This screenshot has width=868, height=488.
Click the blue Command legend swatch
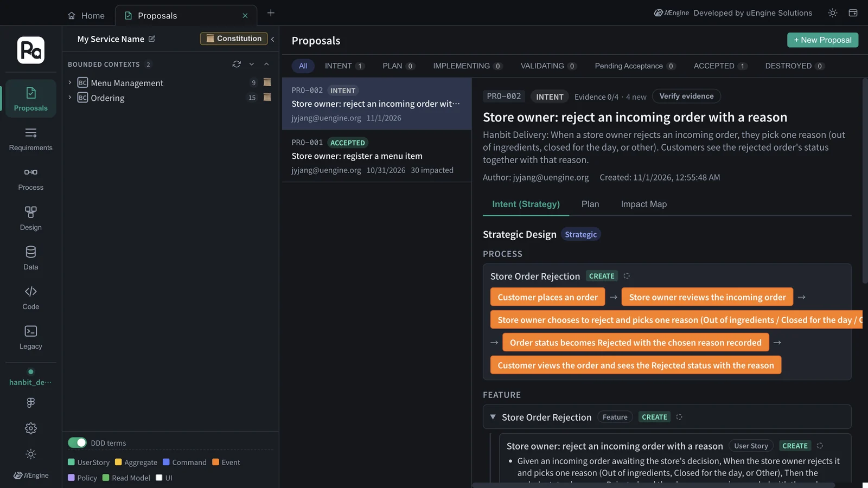coord(167,462)
